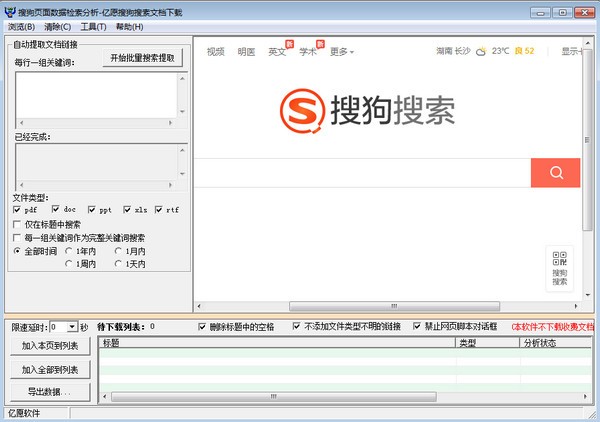Image resolution: width=600 pixels, height=422 pixels.
Task: Click into the Sogou search input field
Action: pyautogui.click(x=360, y=172)
